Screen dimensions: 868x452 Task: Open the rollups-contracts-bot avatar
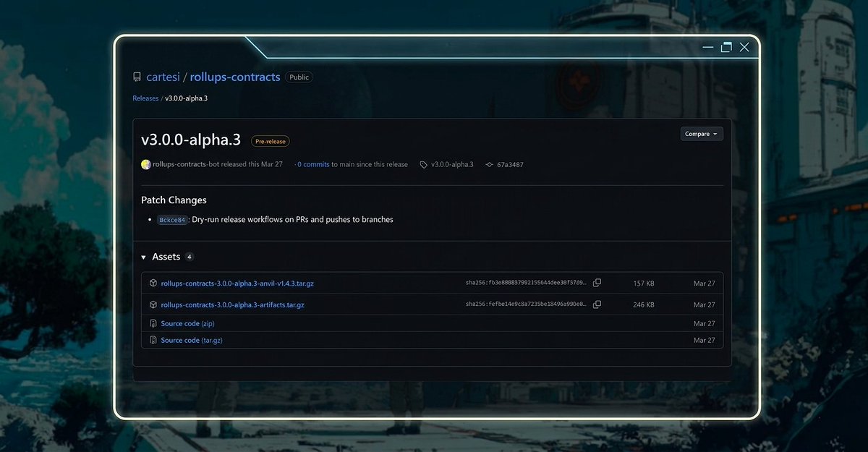(146, 164)
